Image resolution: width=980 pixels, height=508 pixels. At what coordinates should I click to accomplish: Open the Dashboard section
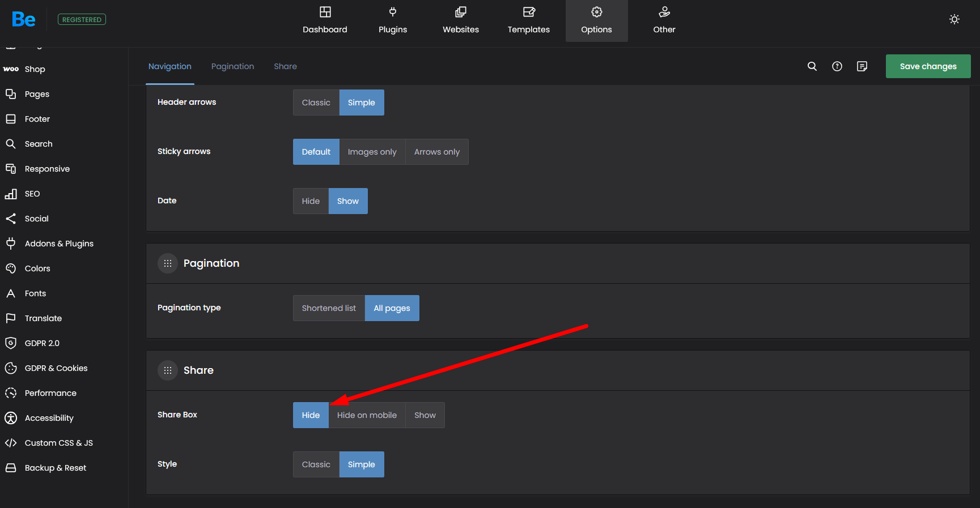tap(325, 21)
